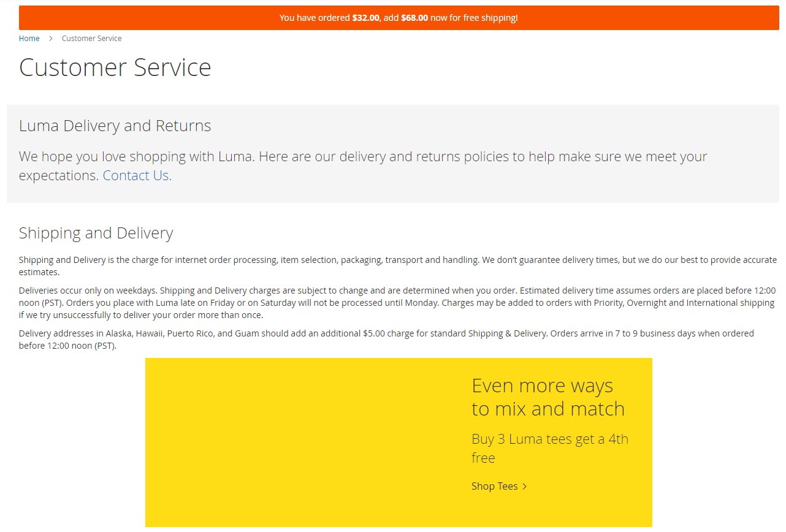Click the 'Even more ways to mix and match' headline
The image size is (786, 532).
click(x=548, y=397)
